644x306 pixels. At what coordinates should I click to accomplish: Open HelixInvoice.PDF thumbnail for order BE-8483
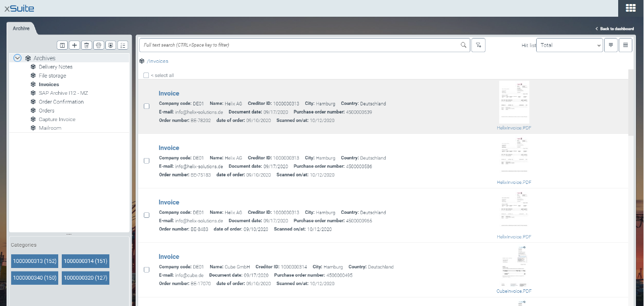point(514,211)
